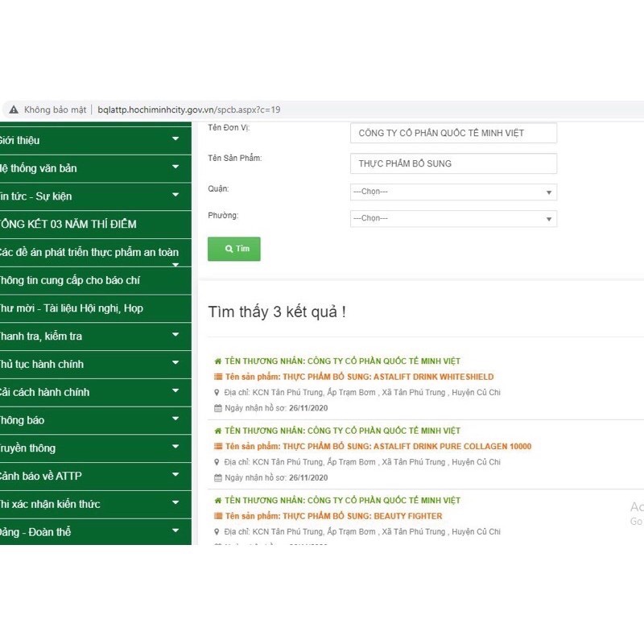Open Tin tức - Sự kiện menu item
Screen dimensions: 644x644
pos(95,196)
